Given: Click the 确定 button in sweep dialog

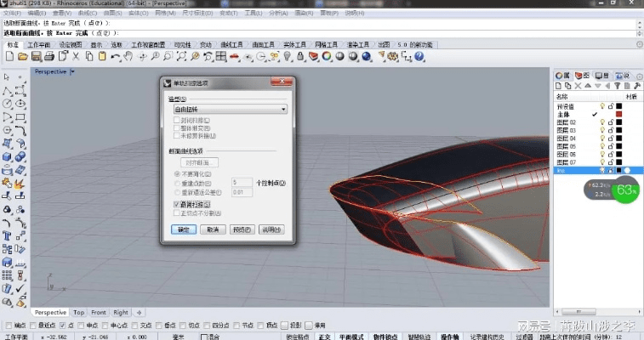Looking at the screenshot, I should (182, 229).
